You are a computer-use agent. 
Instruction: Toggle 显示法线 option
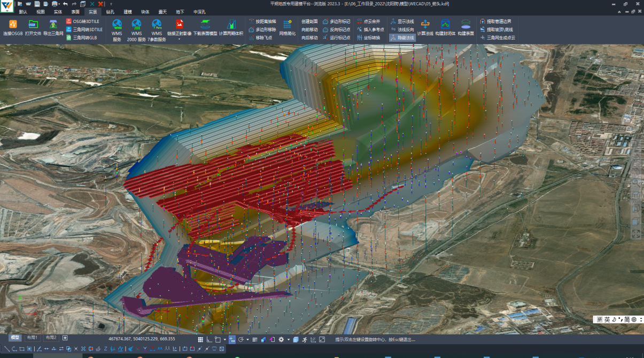pyautogui.click(x=402, y=21)
